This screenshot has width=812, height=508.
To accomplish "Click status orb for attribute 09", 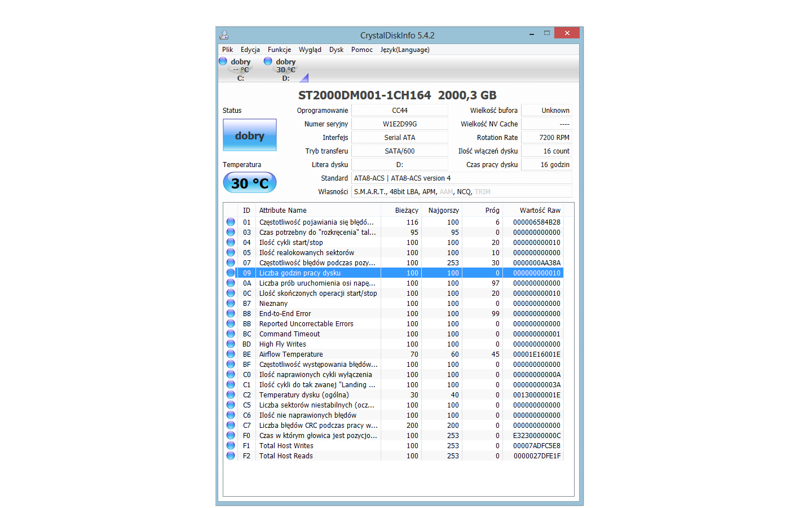I will click(x=231, y=273).
